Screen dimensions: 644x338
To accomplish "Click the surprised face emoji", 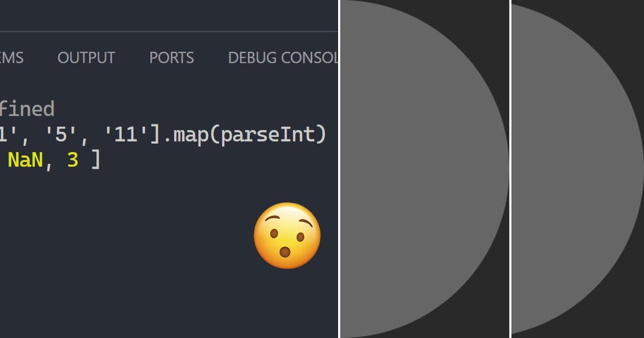I will click(x=287, y=236).
